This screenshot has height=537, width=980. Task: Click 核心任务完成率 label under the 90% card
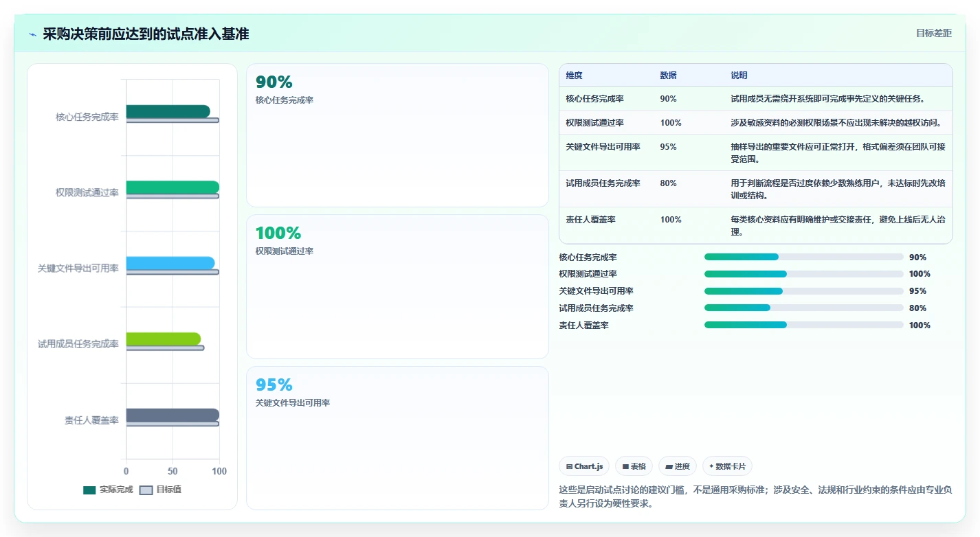click(x=284, y=100)
